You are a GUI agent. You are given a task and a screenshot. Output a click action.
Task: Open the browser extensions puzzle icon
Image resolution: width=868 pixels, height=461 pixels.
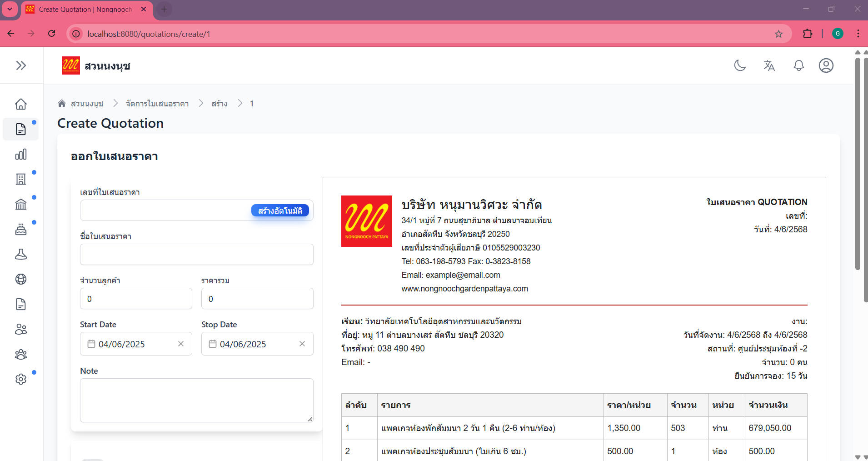[x=808, y=34]
